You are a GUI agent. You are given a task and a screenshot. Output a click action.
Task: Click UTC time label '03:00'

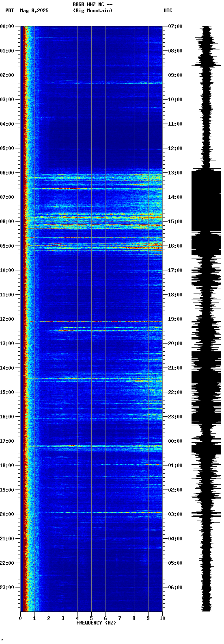click(175, 514)
